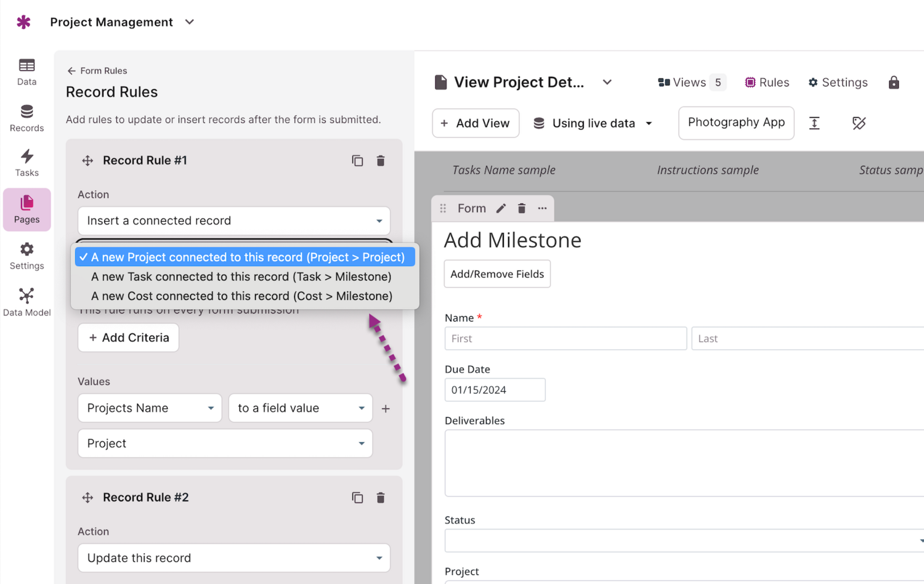Open the Projects Name field dropdown
Screen dimensions: 924x584
point(150,408)
